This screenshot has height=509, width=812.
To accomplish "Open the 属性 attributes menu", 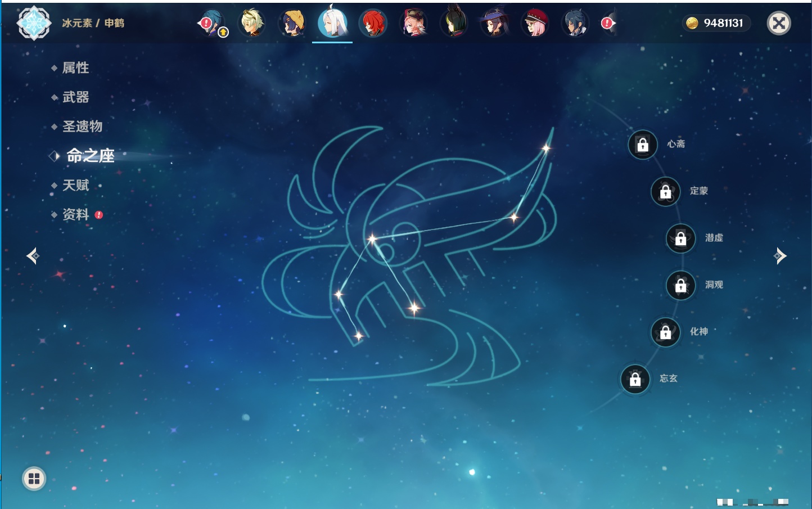I will click(x=75, y=68).
